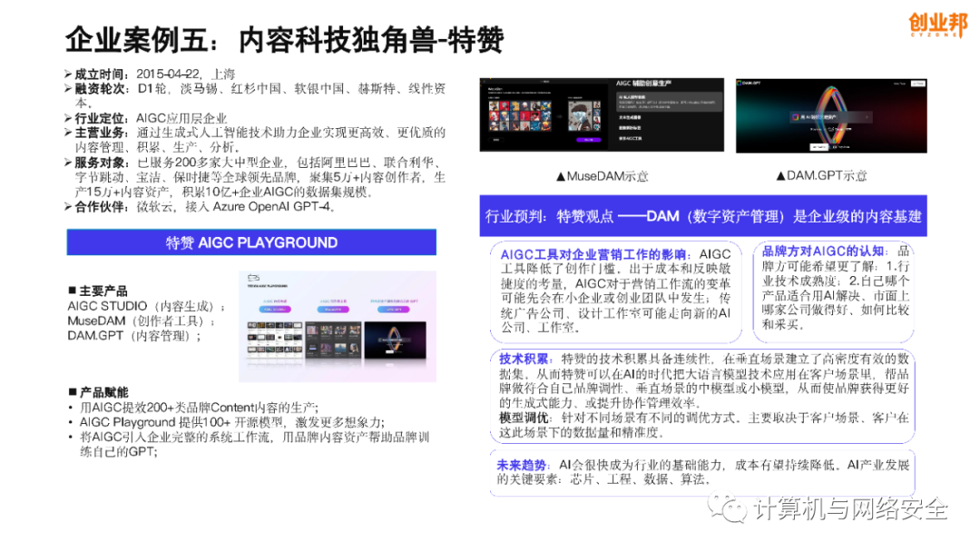Select the 融资轮次 bullet label
Screen dimensions: 980x552
pyautogui.click(x=101, y=89)
